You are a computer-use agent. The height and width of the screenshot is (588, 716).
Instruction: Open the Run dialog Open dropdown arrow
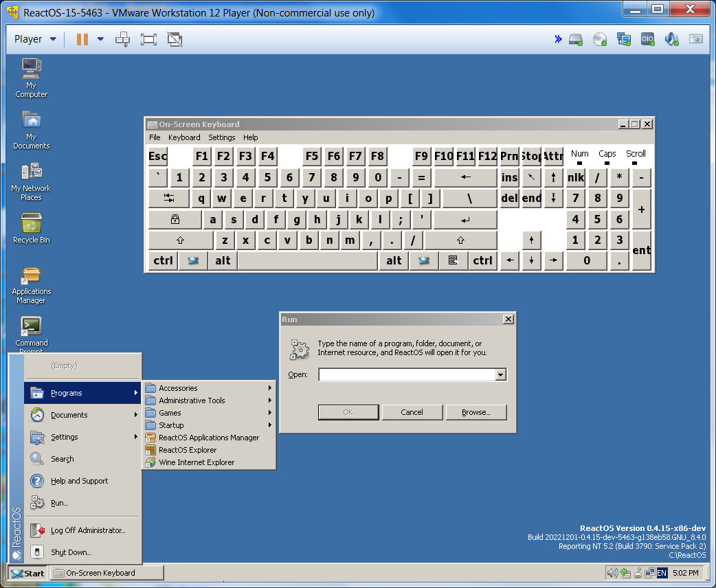[501, 375]
